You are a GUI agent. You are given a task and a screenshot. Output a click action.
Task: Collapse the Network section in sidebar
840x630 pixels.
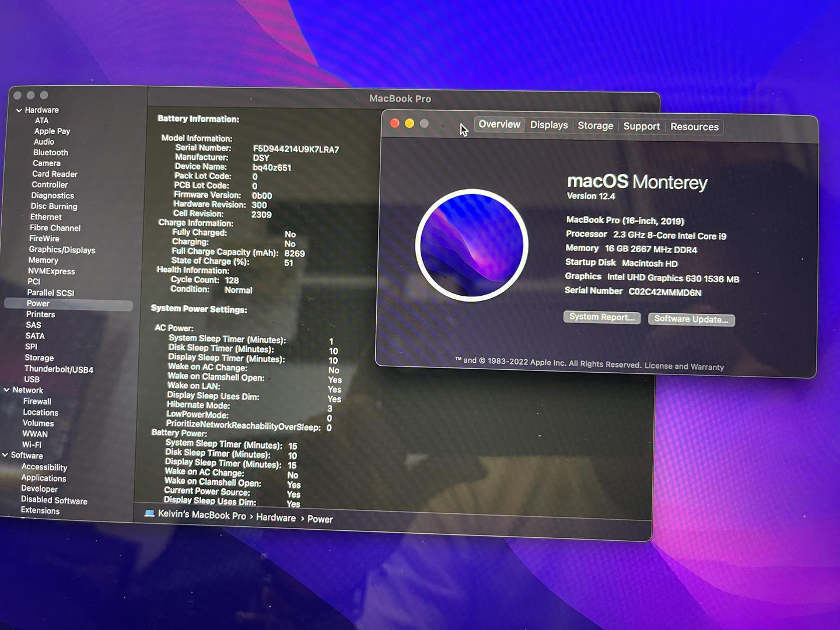click(6, 390)
